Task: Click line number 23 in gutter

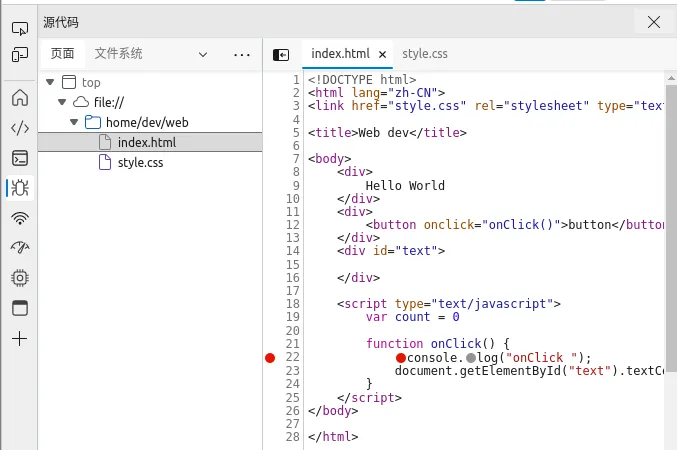Action: [293, 371]
